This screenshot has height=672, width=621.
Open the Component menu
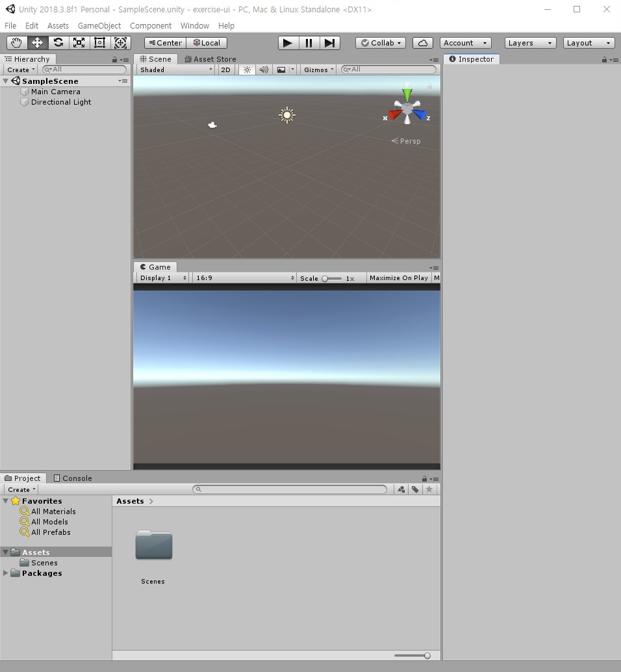pos(151,26)
